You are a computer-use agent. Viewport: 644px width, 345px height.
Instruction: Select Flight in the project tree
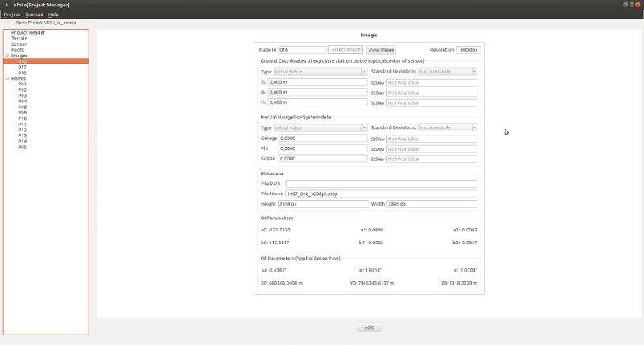18,50
